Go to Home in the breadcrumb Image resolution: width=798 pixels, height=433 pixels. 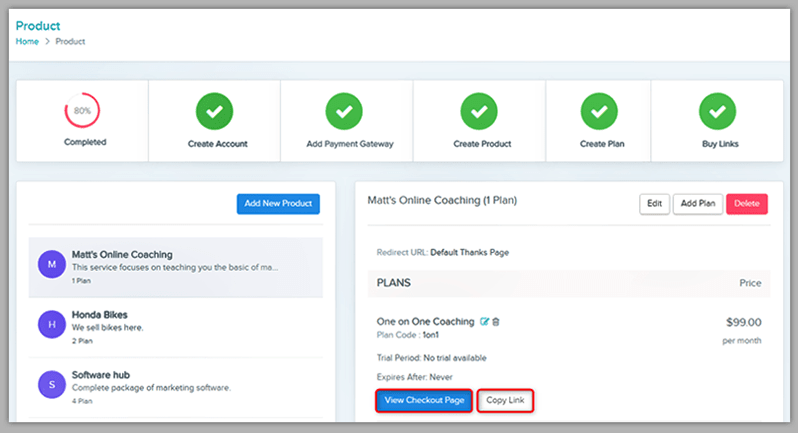pyautogui.click(x=27, y=41)
